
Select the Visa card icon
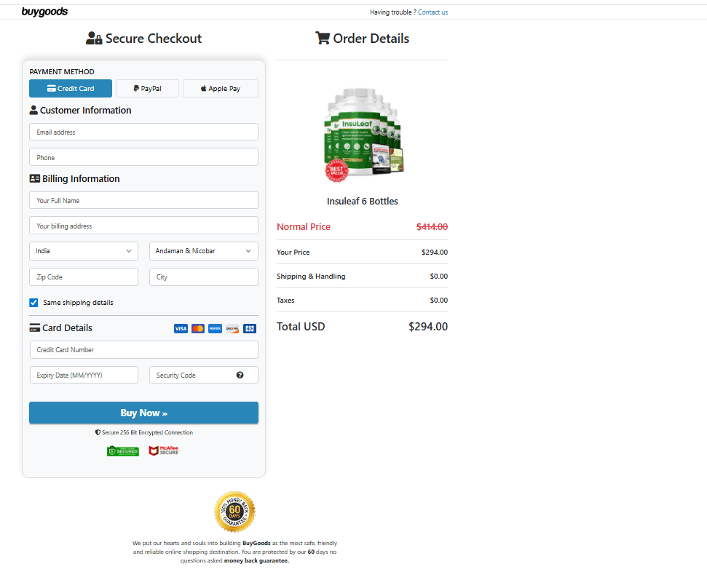click(x=181, y=328)
